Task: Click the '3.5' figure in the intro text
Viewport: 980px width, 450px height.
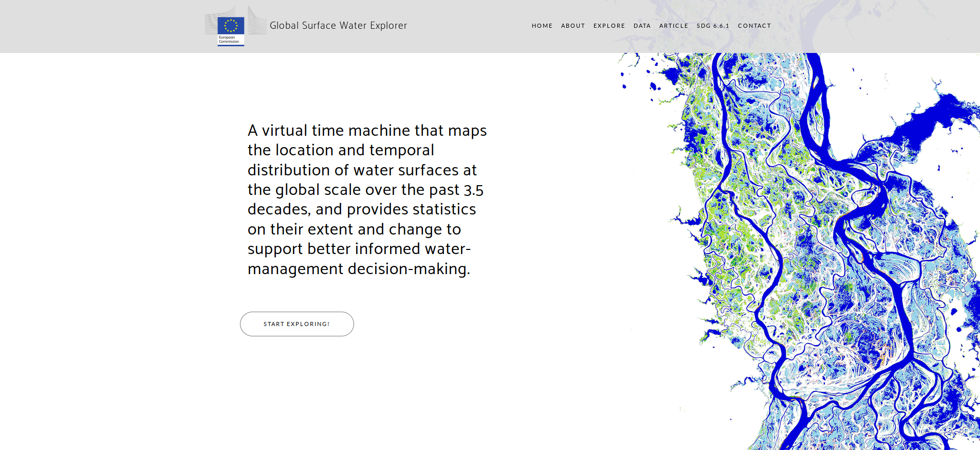Action: click(473, 190)
